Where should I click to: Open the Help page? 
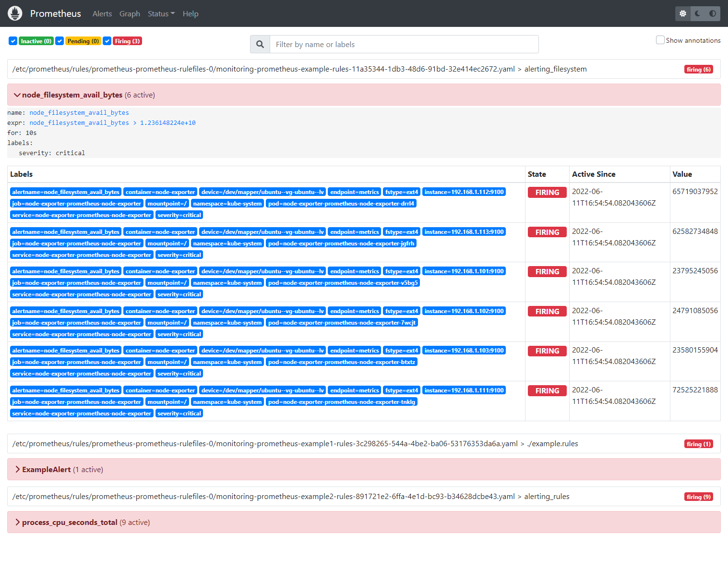[x=191, y=13]
